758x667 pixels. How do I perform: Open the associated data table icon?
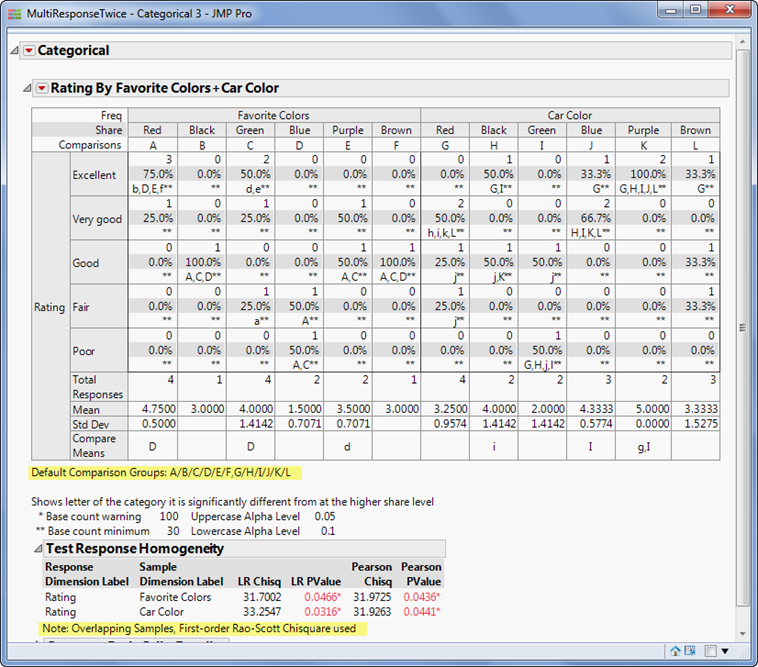click(x=690, y=651)
